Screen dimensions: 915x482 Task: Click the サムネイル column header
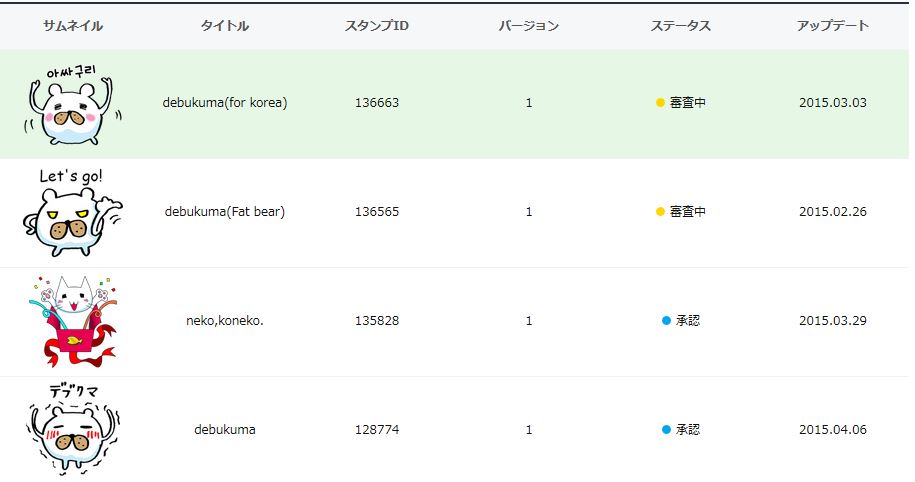coord(73,26)
